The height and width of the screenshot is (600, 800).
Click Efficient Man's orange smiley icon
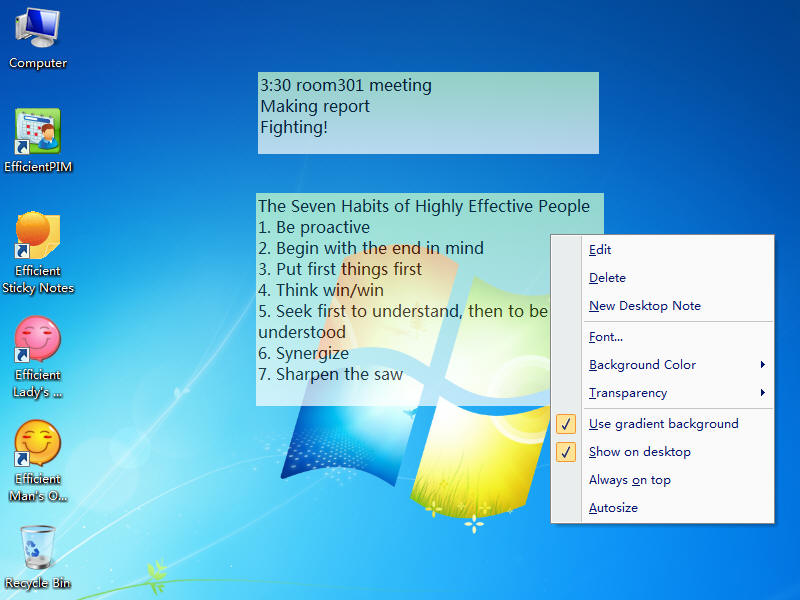[38, 445]
